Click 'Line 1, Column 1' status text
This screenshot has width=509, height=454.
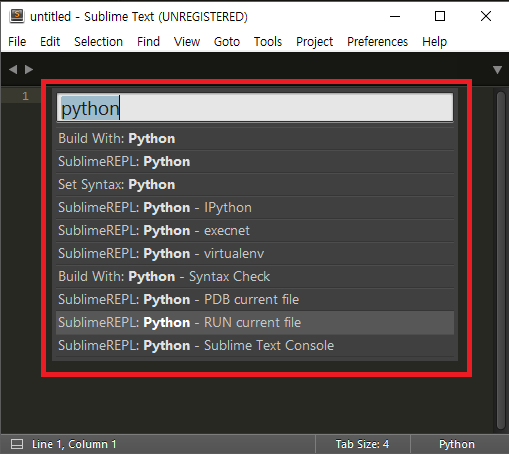[74, 444]
